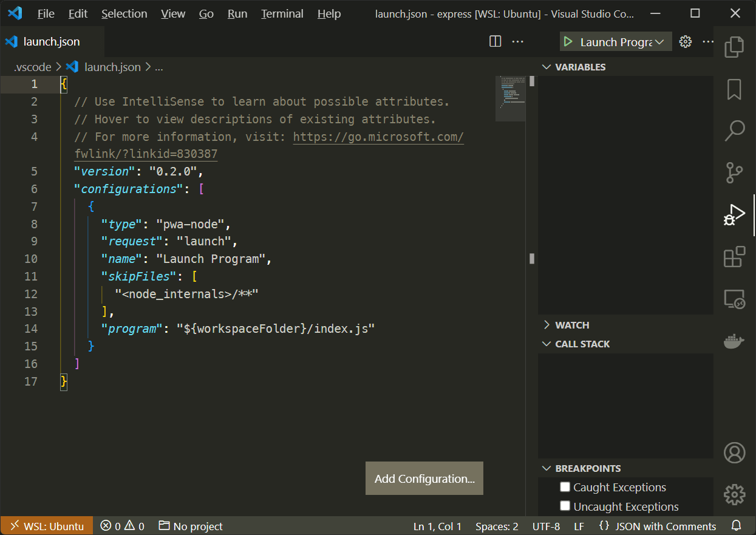
Task: Click the Add Configuration button
Action: pos(424,479)
